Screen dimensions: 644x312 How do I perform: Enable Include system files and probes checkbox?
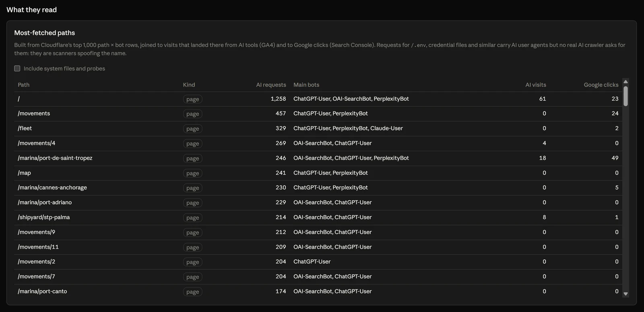coord(17,68)
